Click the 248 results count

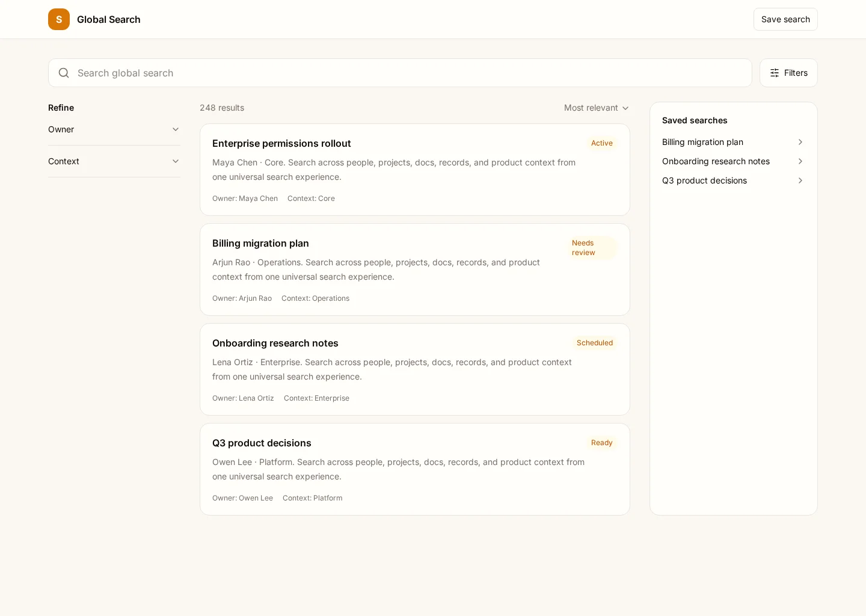(222, 108)
